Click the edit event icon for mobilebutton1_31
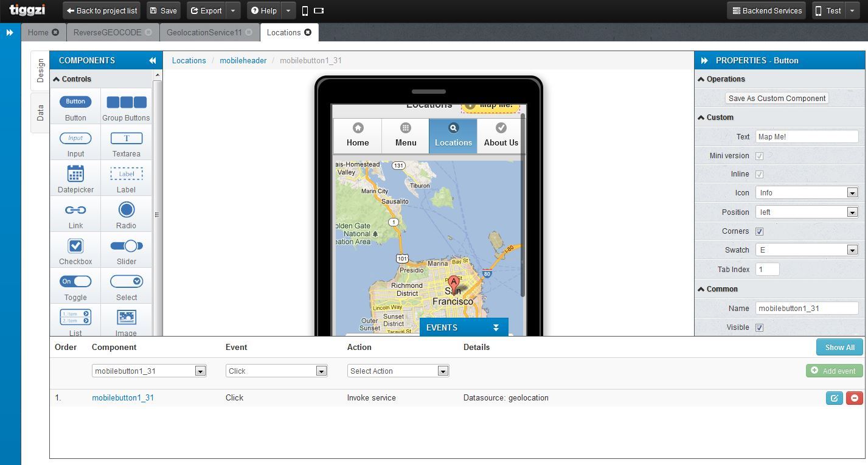 (834, 398)
